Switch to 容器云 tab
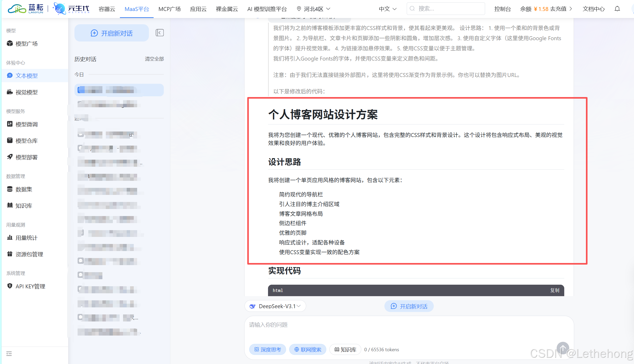Viewport: 634px width, 364px height. pos(107,9)
